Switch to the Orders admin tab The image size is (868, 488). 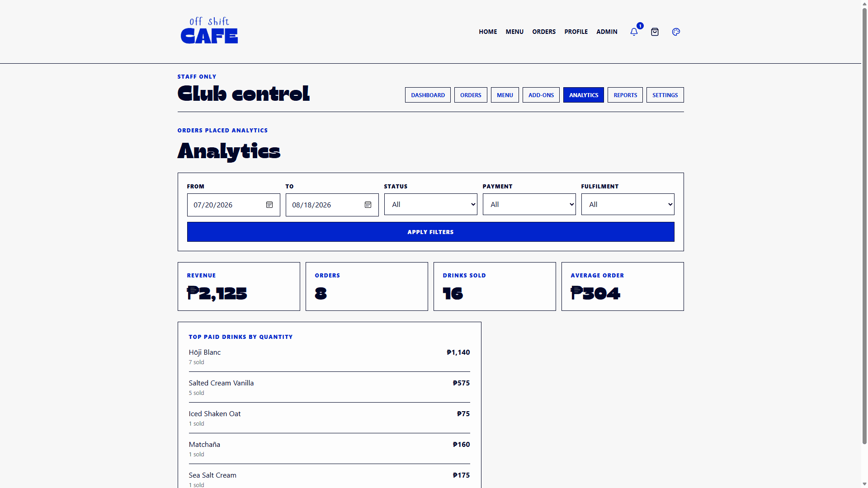pos(471,95)
